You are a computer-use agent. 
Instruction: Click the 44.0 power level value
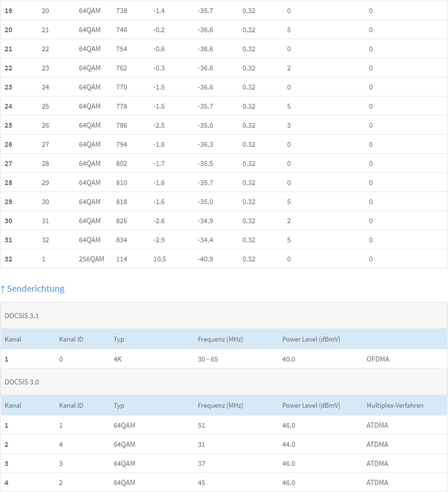tap(288, 445)
